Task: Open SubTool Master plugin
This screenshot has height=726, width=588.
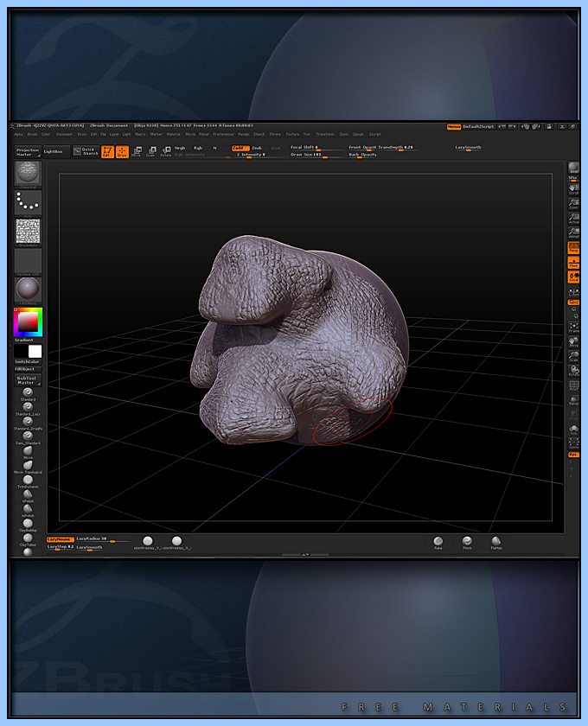Action: (28, 380)
